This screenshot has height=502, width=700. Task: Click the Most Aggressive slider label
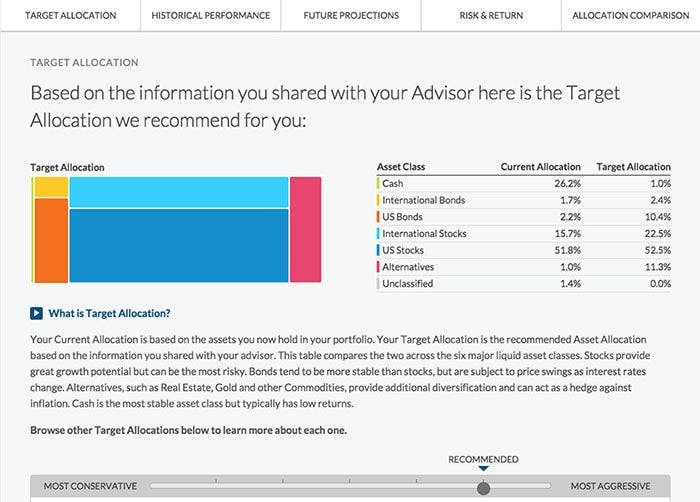pos(610,486)
